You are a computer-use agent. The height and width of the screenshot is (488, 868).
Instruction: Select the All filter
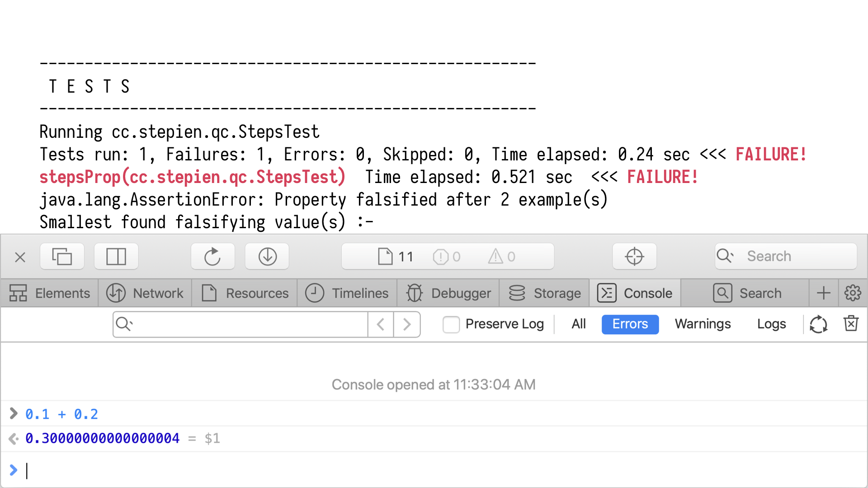tap(578, 324)
